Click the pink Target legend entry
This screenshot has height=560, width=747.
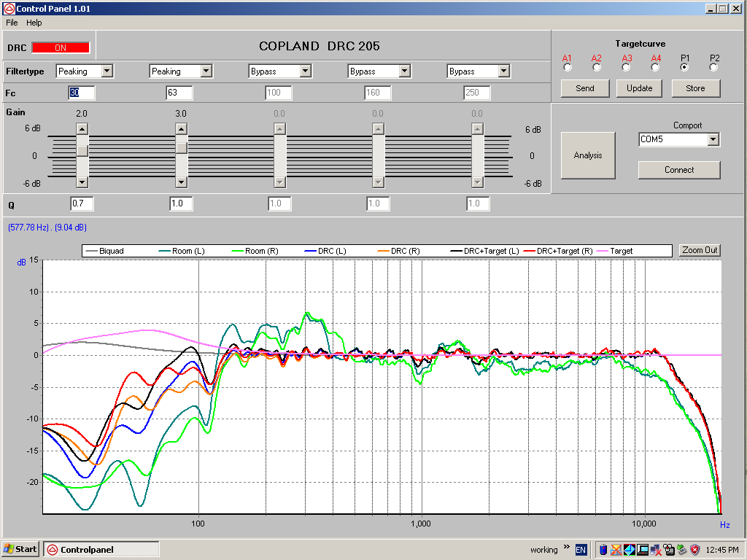click(615, 251)
